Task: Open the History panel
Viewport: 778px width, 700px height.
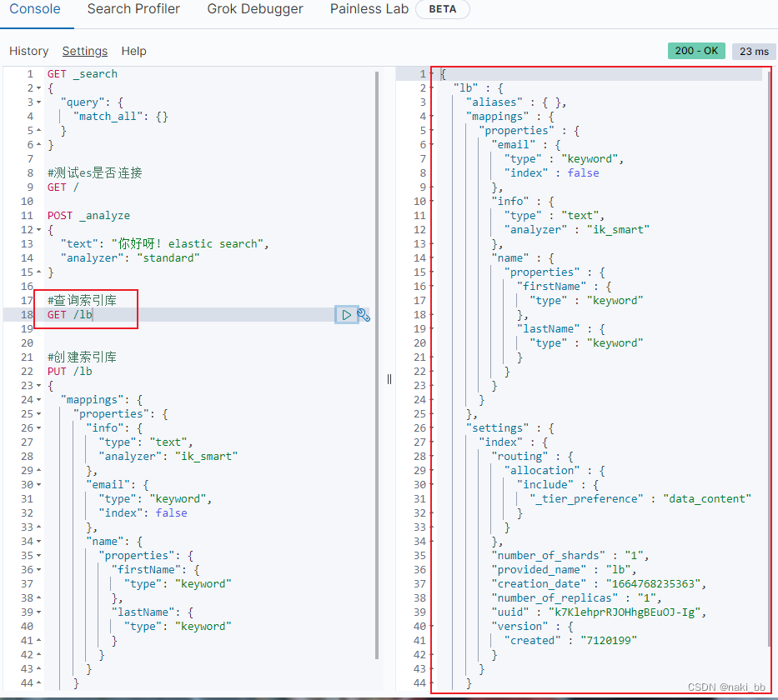Action: tap(28, 51)
